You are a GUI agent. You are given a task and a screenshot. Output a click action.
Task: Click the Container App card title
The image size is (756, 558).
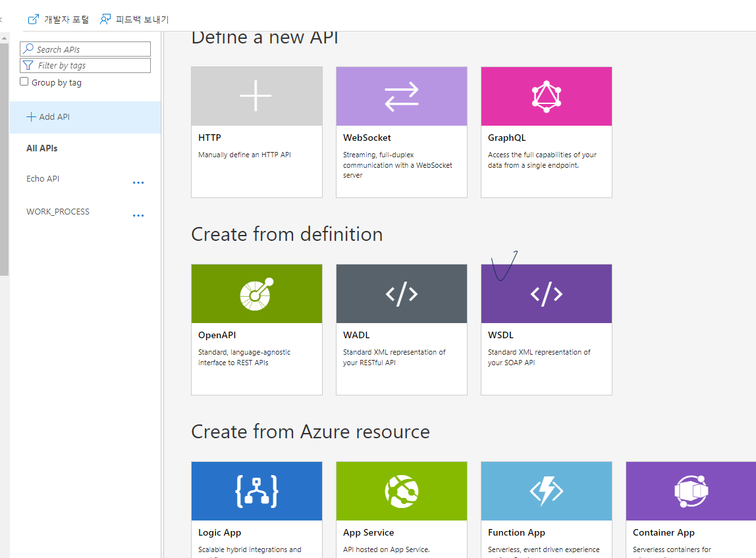pyautogui.click(x=663, y=533)
